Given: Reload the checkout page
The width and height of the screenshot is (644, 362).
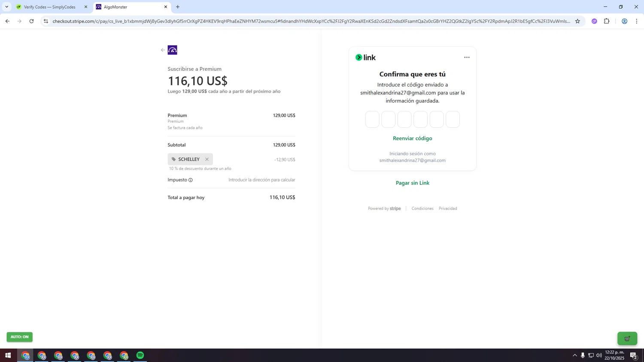Looking at the screenshot, I should (x=31, y=21).
